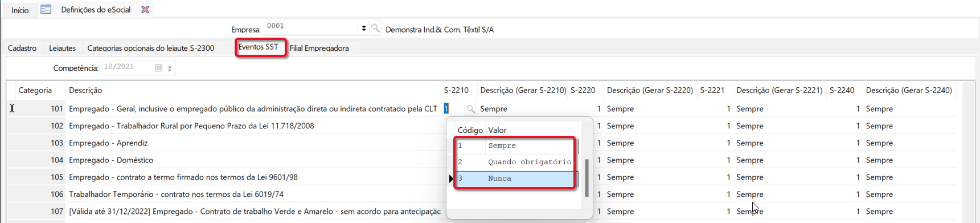The height and width of the screenshot is (223, 980).
Task: Click the S-2221 Sempre description in row 104
Action: (750, 160)
